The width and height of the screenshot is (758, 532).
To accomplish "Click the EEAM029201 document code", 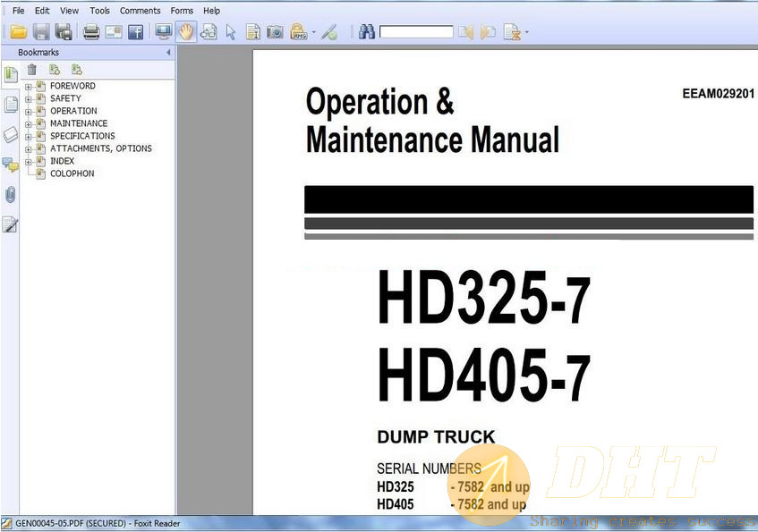I will tap(718, 94).
